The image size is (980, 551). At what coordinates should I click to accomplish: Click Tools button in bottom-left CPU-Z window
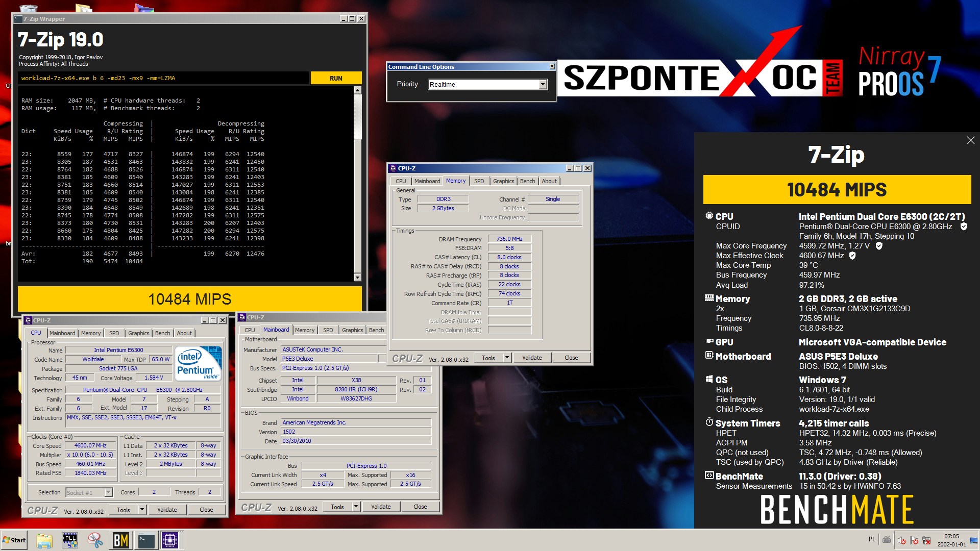coord(124,510)
